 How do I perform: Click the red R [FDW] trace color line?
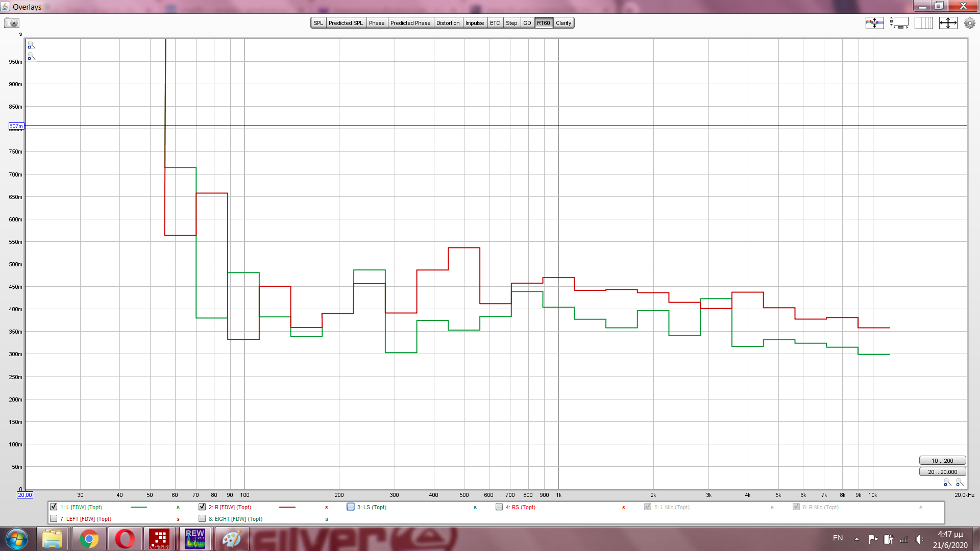pyautogui.click(x=287, y=507)
